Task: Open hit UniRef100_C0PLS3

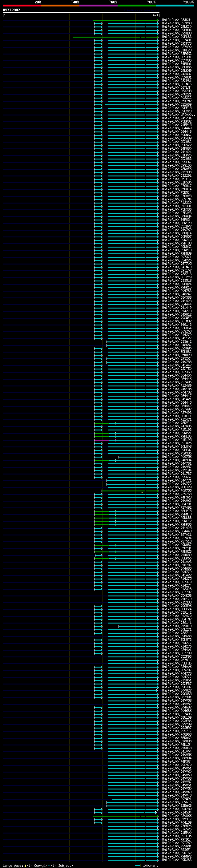Action: coord(176,37)
